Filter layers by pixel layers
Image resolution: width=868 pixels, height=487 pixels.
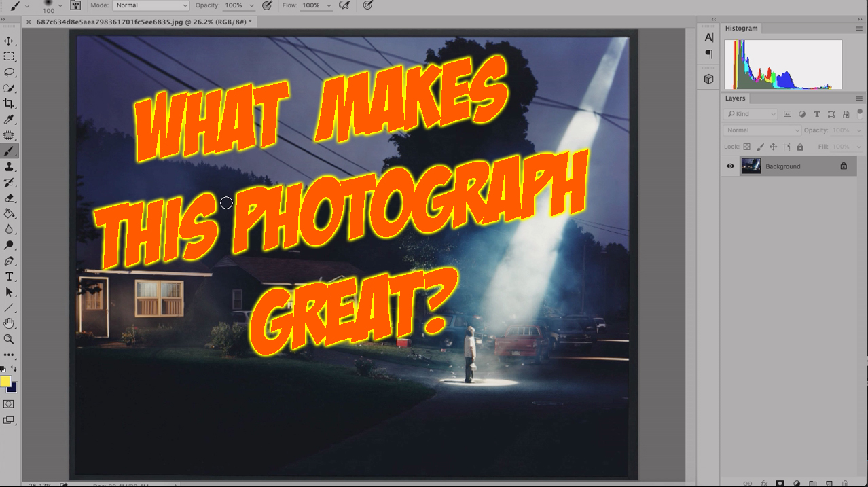788,114
